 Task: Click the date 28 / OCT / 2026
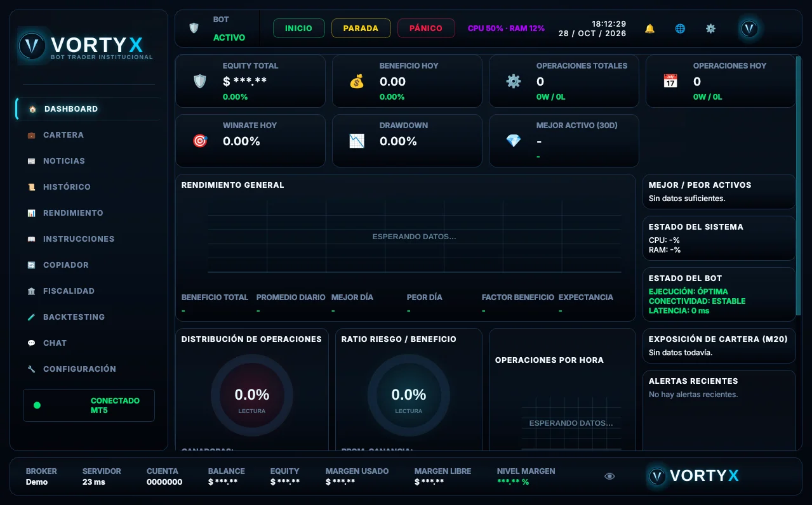592,34
